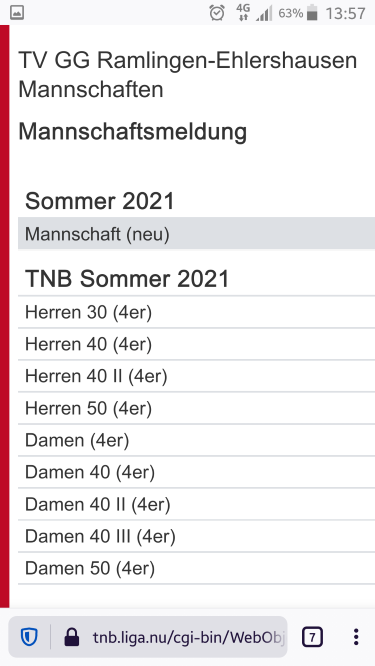The image size is (375, 666).
Task: Open the Damen 40 III (4er) team
Action: tap(196, 536)
